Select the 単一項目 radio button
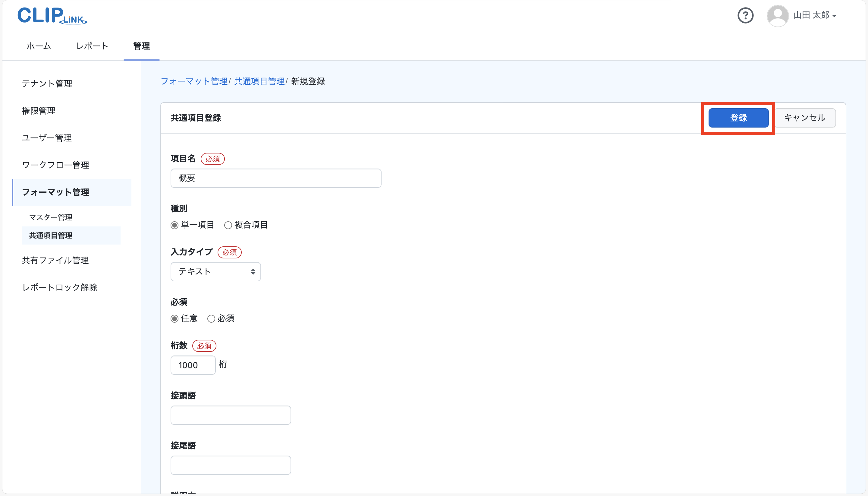The width and height of the screenshot is (868, 496). tap(174, 225)
